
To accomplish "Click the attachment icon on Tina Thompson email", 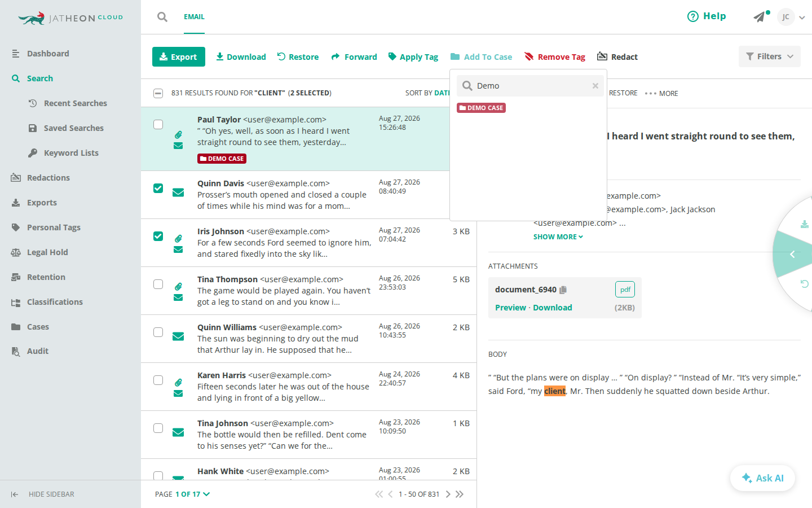I will click(178, 286).
